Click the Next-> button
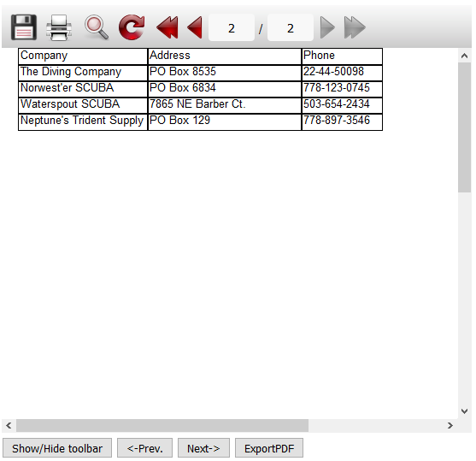The image size is (476, 461). coord(203,448)
